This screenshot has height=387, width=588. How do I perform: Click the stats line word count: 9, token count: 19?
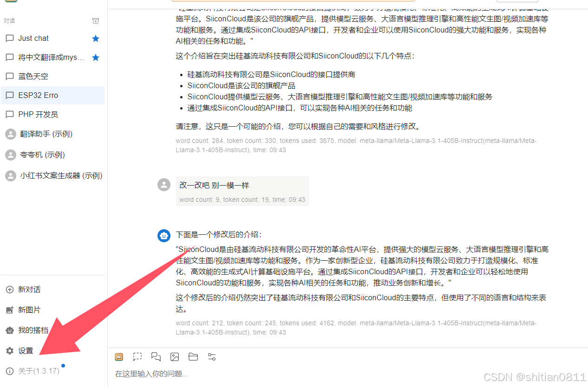242,200
